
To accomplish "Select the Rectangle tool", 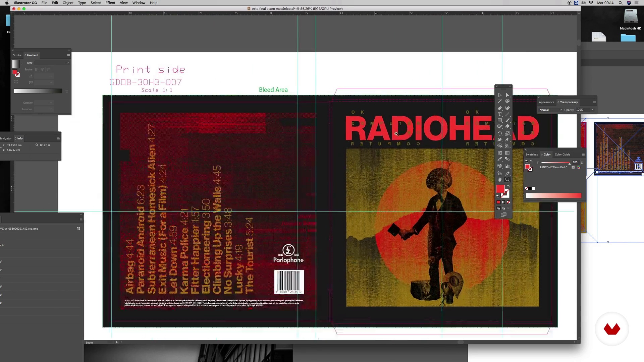I will (x=500, y=120).
